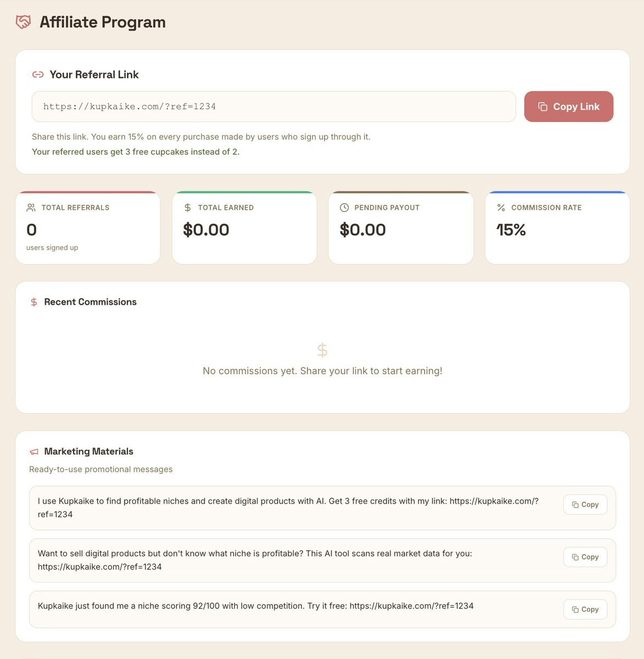Click the megaphone icon next to Marketing Materials
This screenshot has width=644, height=659.
pyautogui.click(x=33, y=451)
